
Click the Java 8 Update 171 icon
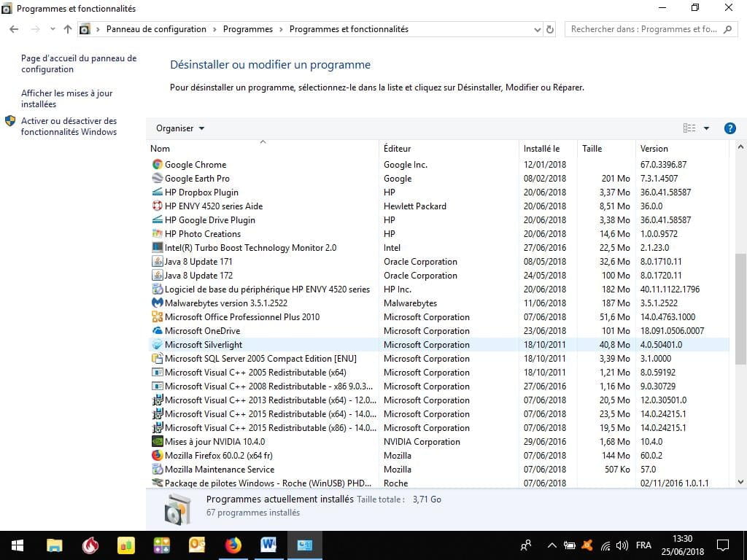pyautogui.click(x=158, y=261)
